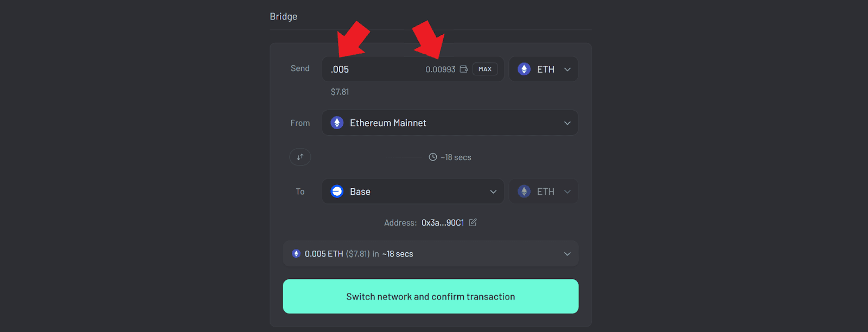Click the wallet balance icon beside 0.00993
868x332 pixels.
(463, 69)
